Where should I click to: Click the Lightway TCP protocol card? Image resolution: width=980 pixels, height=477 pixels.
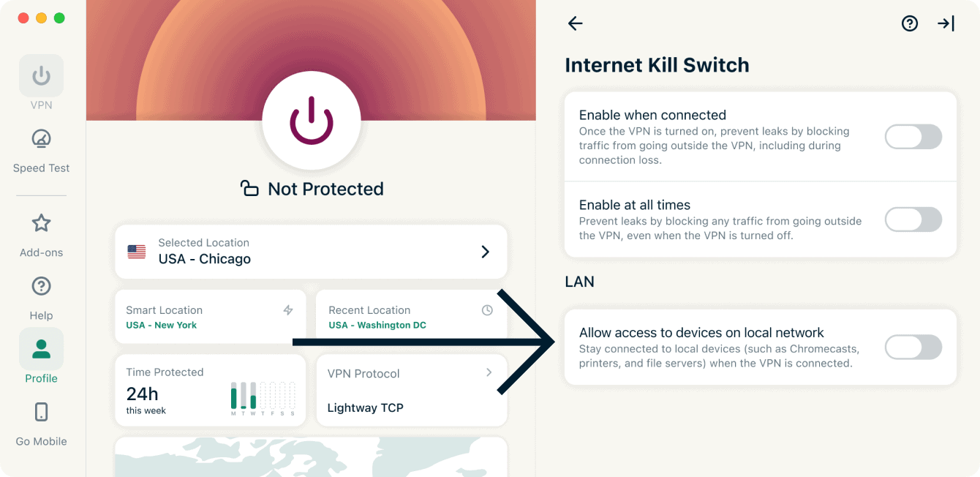[x=412, y=391]
